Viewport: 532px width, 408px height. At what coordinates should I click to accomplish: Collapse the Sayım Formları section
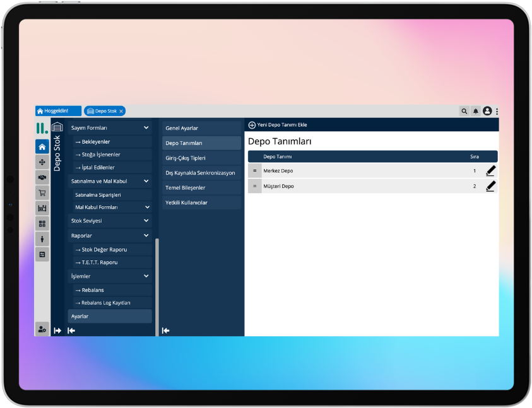pyautogui.click(x=146, y=128)
